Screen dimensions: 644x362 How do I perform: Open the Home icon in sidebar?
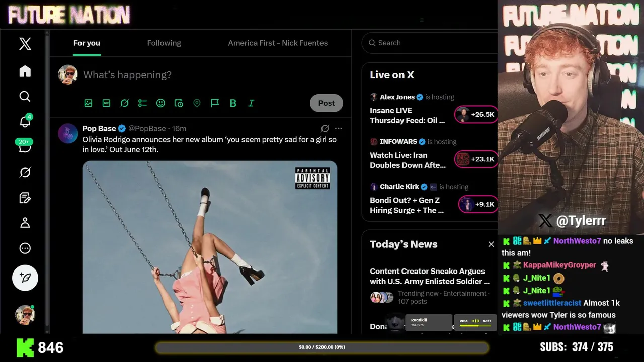[25, 71]
